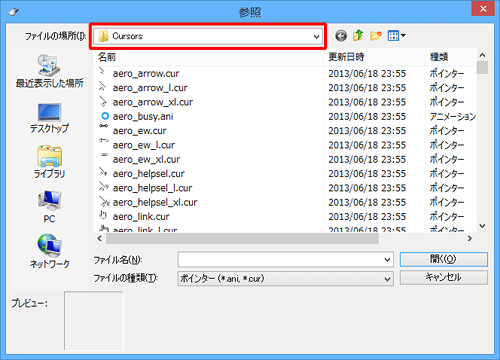Open Desktop in sidebar
Viewport: 500px width, 360px height.
pos(49,118)
